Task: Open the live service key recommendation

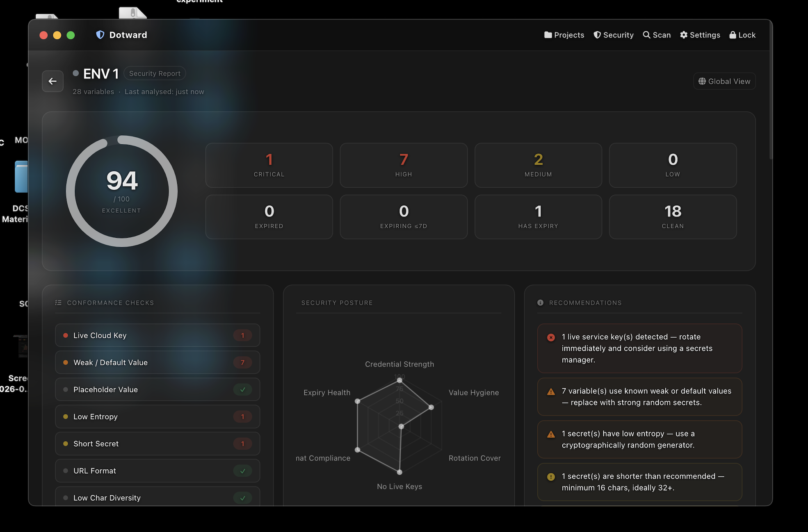Action: 639,348
